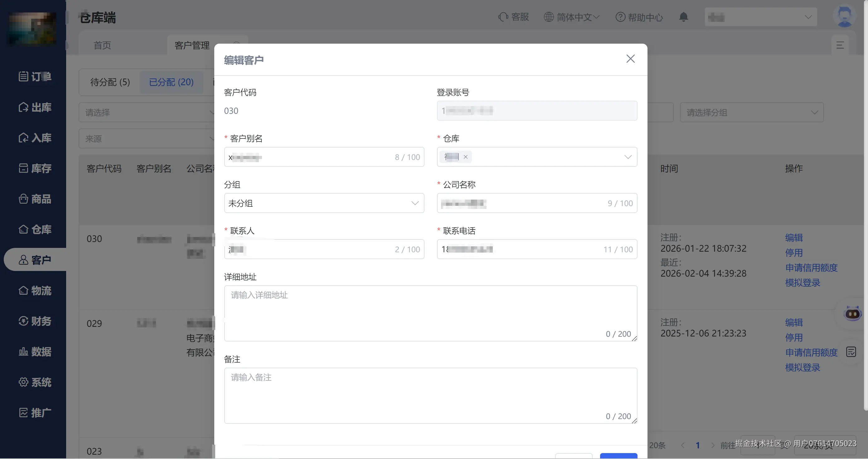Click 停用 link for customer 029
This screenshot has height=459, width=868.
793,337
